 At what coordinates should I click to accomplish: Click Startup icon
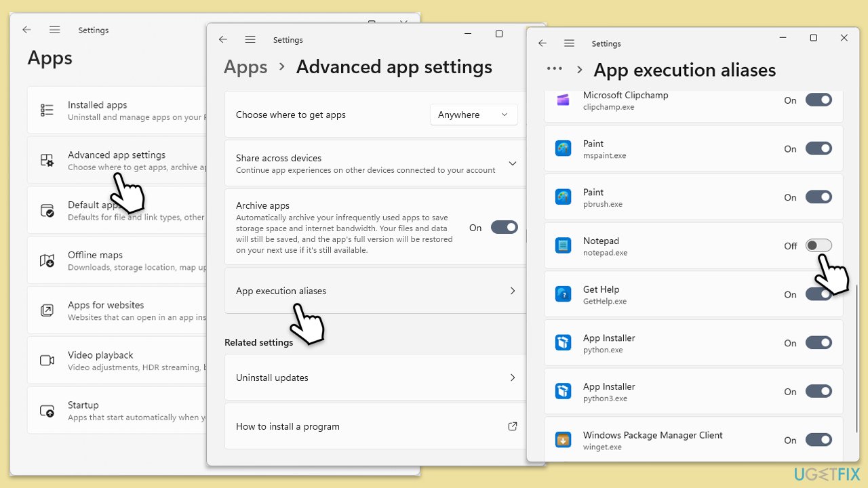[x=47, y=411]
